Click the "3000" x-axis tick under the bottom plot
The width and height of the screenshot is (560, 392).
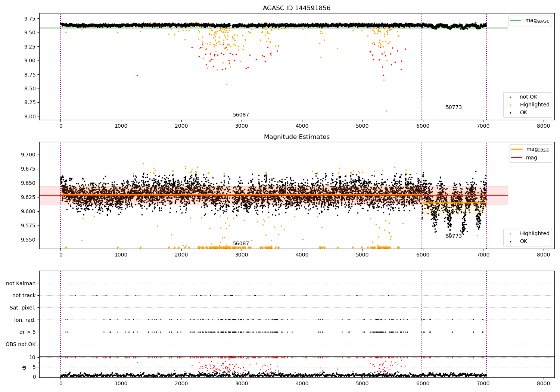point(242,384)
